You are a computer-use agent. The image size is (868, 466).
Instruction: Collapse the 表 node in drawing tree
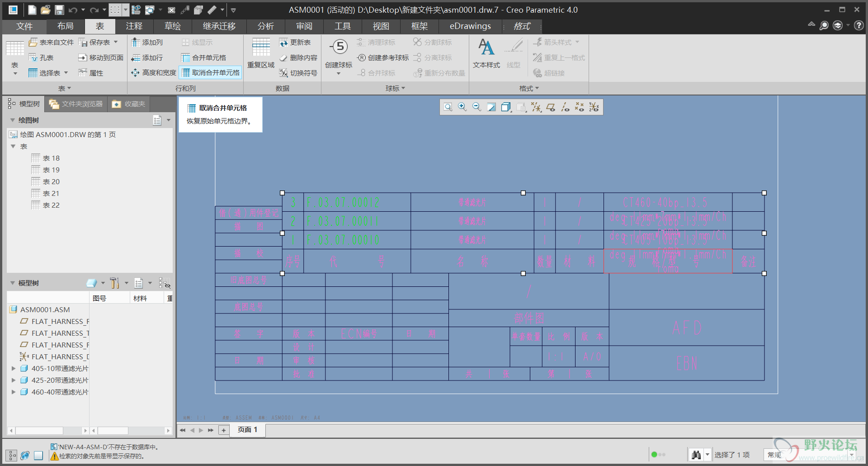pos(13,146)
